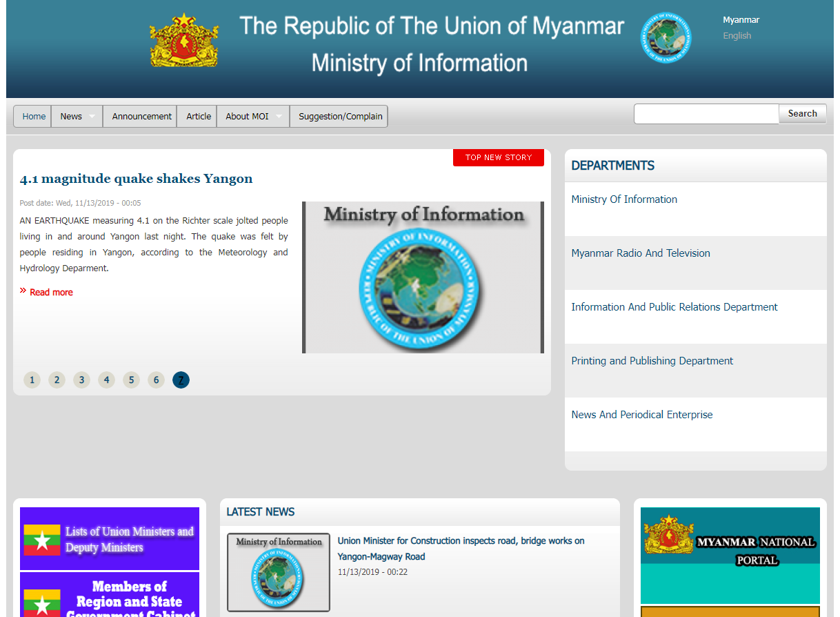This screenshot has height=617, width=840.
Task: Open Members of Region and State Government Cabinet banner
Action: 110,595
